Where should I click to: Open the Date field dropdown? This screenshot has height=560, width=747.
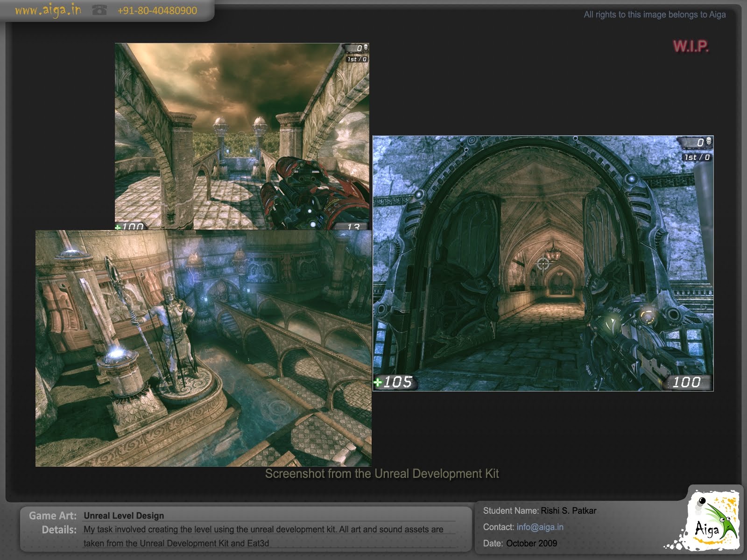(x=532, y=543)
